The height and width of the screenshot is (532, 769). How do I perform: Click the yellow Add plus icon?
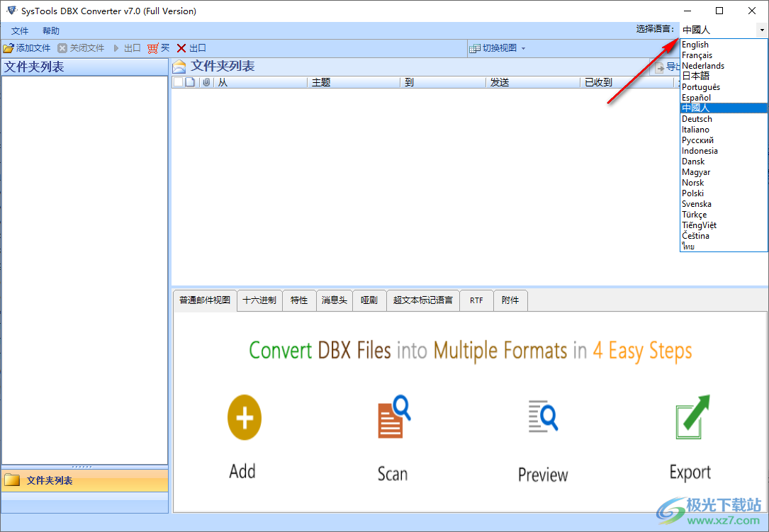[x=243, y=417]
